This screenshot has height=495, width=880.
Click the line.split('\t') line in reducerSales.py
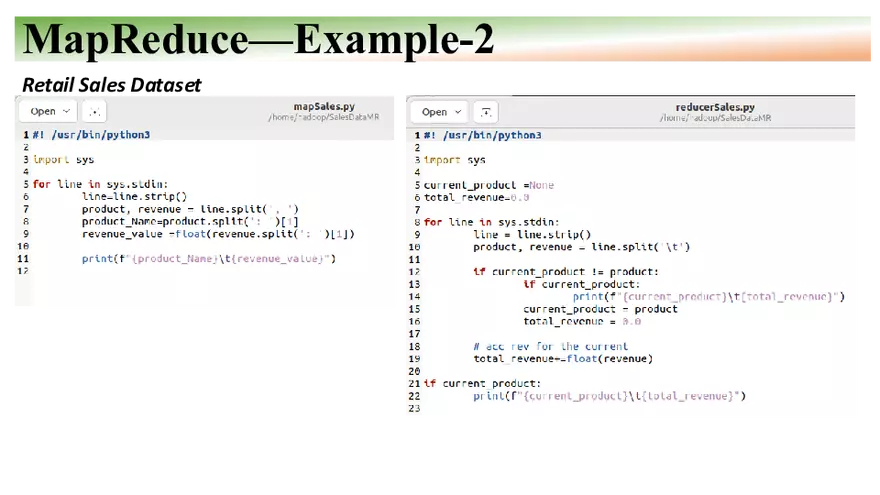point(581,247)
